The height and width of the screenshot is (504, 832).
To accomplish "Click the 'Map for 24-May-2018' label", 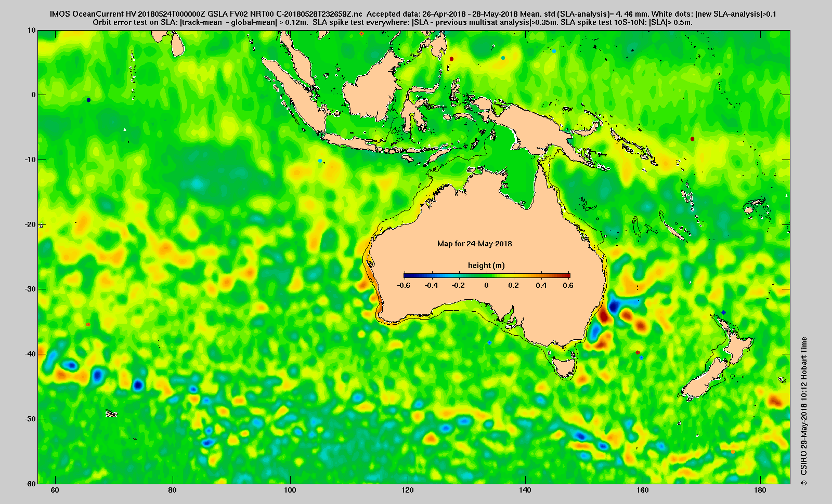I will [x=474, y=243].
